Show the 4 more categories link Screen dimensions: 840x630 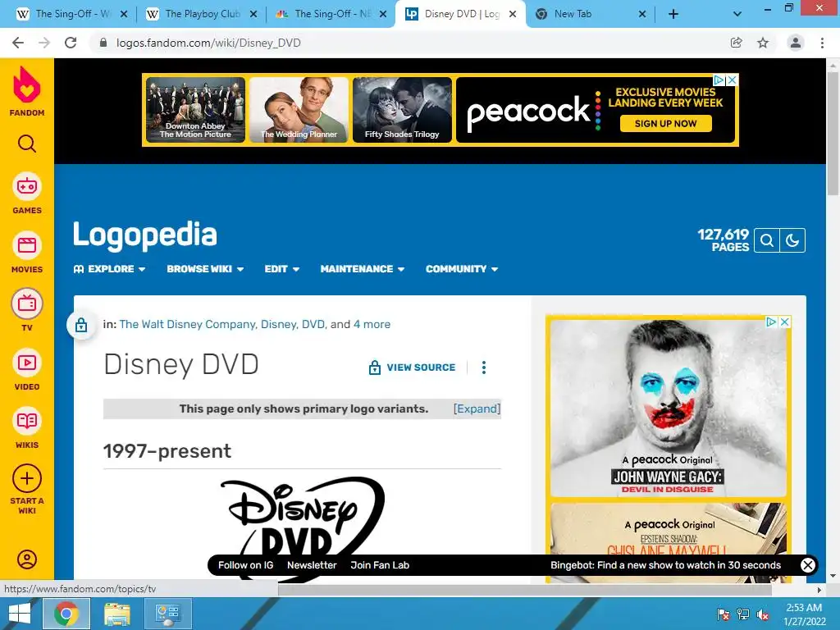point(372,325)
